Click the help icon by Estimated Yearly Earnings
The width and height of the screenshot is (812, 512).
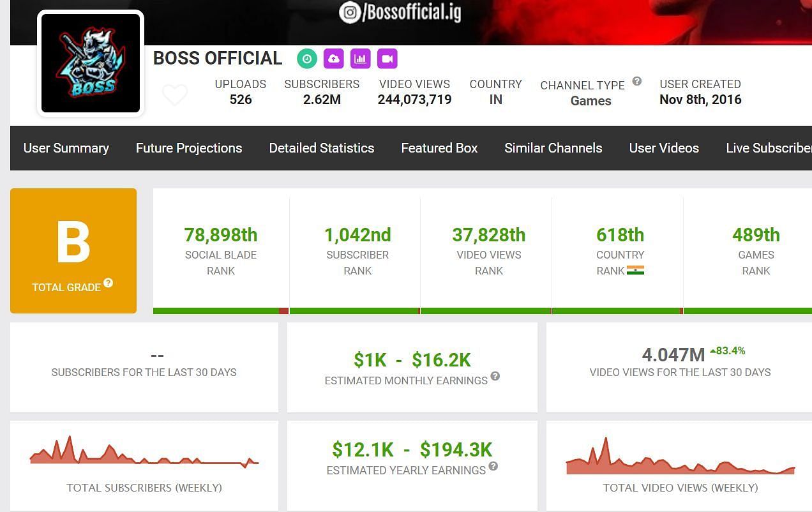pos(493,467)
